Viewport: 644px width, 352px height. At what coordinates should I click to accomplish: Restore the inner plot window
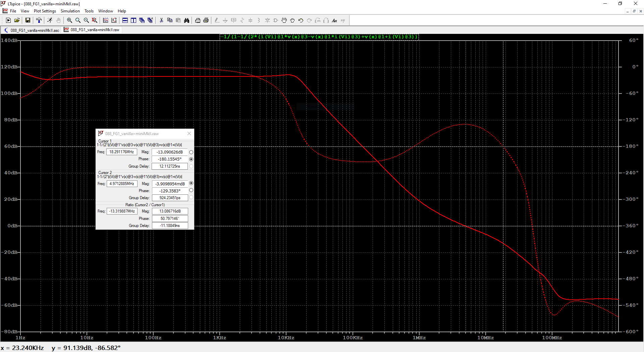click(634, 11)
